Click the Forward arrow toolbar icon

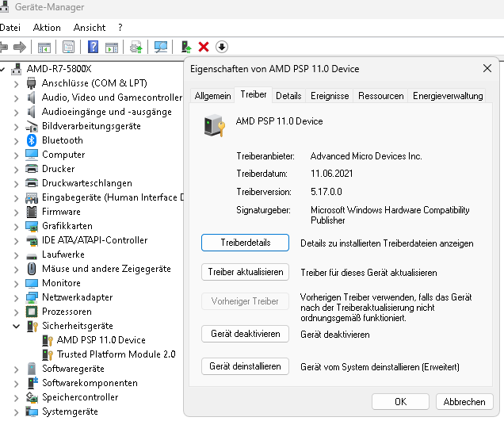click(x=20, y=48)
